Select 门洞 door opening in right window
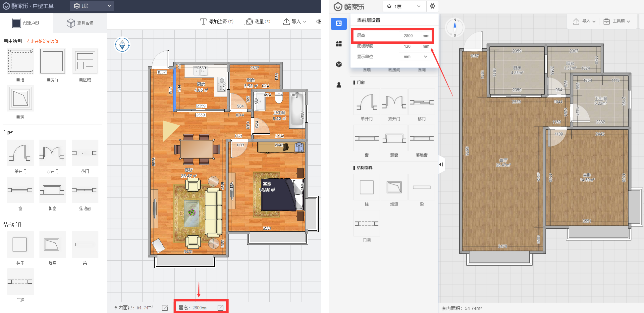This screenshot has height=313, width=644. (367, 223)
